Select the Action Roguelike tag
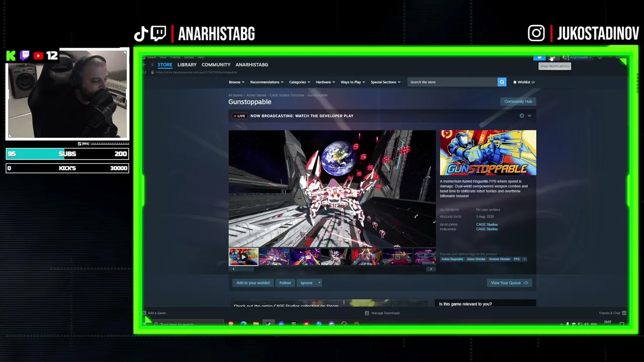The height and width of the screenshot is (362, 644). point(452,259)
